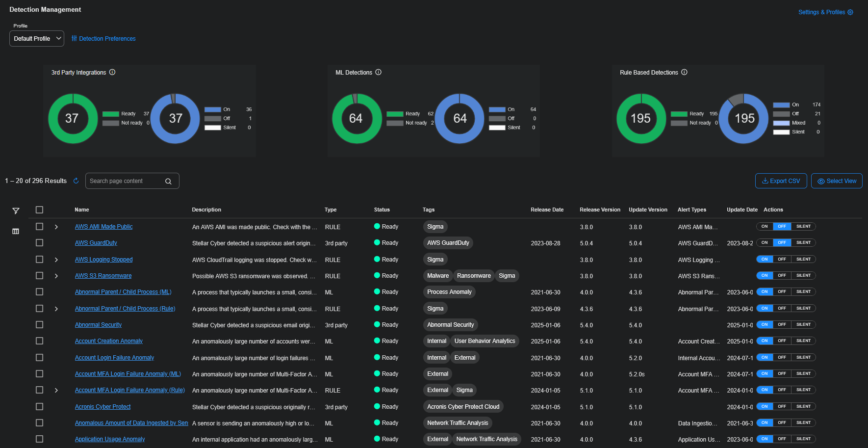Open Detection Preferences
Viewport: 868px width, 448px height.
click(103, 39)
